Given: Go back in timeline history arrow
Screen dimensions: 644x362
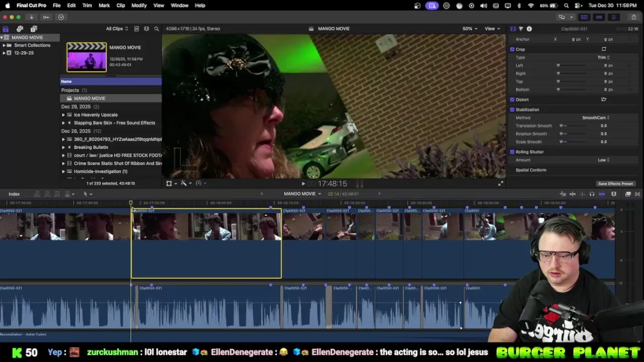Looking at the screenshot, I should (x=262, y=194).
